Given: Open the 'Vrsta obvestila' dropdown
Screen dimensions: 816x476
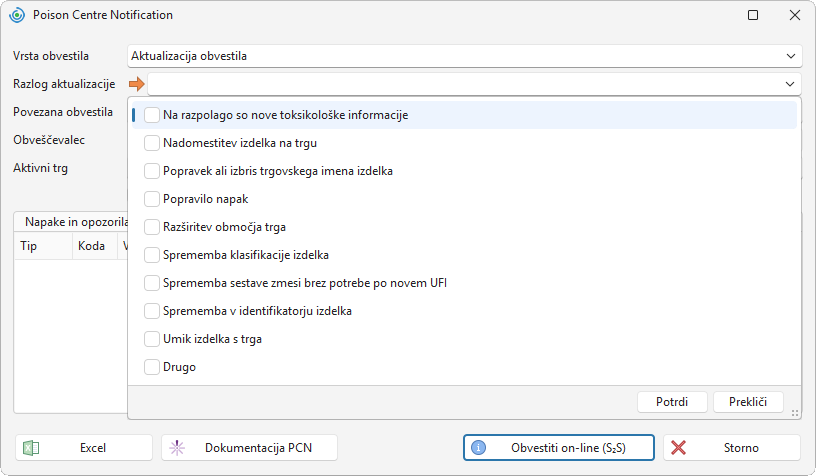Looking at the screenshot, I should (464, 56).
